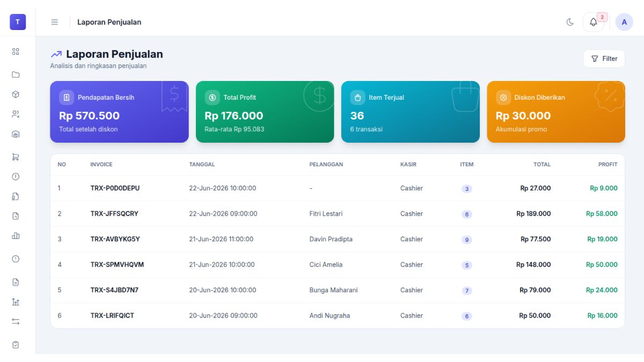Click the Item Terjual card bag icon
644x362 pixels.
(x=357, y=98)
